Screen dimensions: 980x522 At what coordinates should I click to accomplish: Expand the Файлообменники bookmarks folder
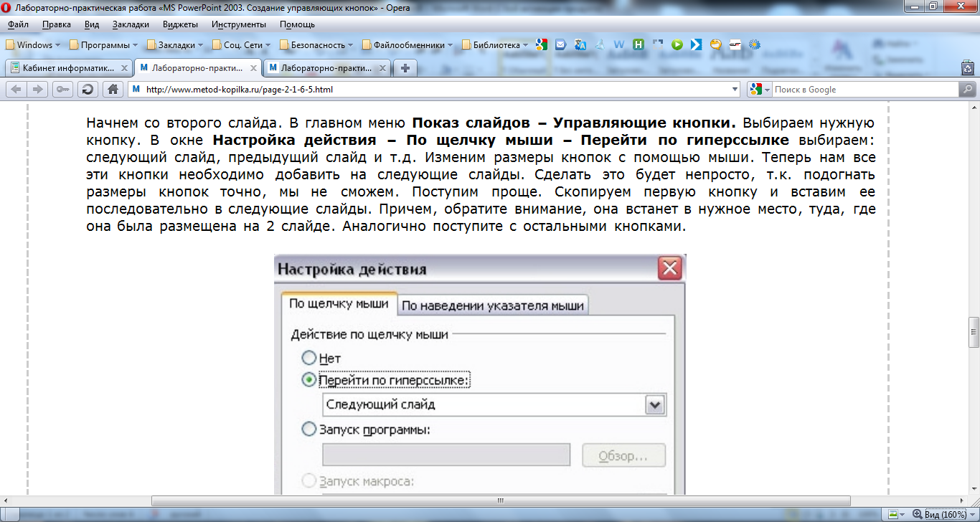[x=407, y=44]
